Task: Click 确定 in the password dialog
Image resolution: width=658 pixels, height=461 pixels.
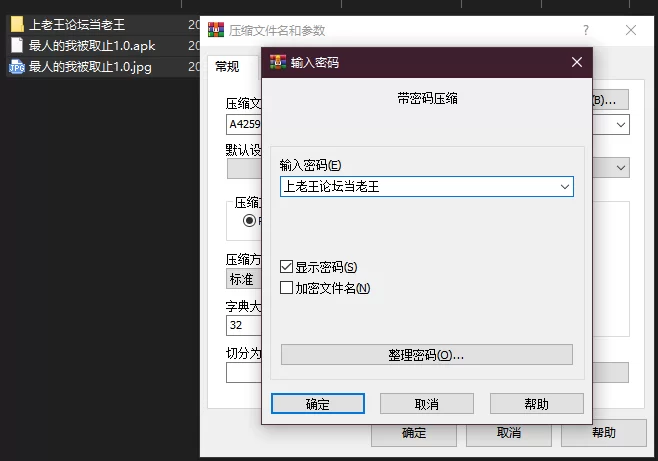Action: pos(318,404)
